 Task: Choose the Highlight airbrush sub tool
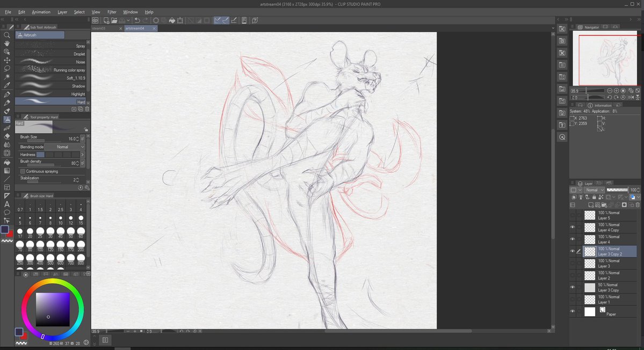(50, 94)
